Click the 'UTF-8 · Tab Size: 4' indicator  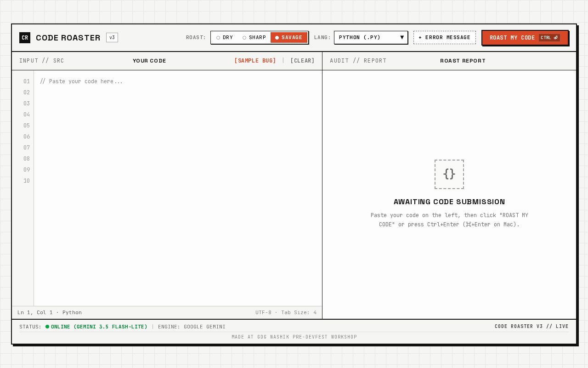[286, 313]
